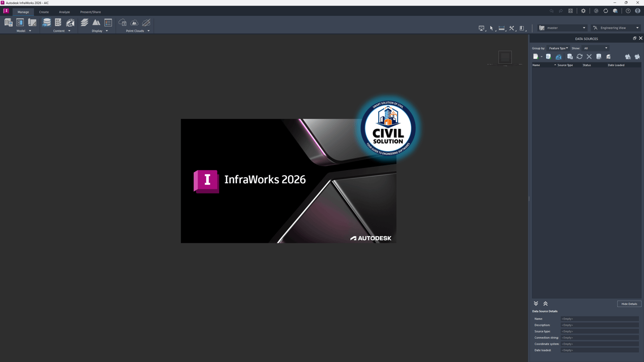Screen dimensions: 644x362
Task: Toggle the Data Sources ribbon icon
Action: [46, 23]
